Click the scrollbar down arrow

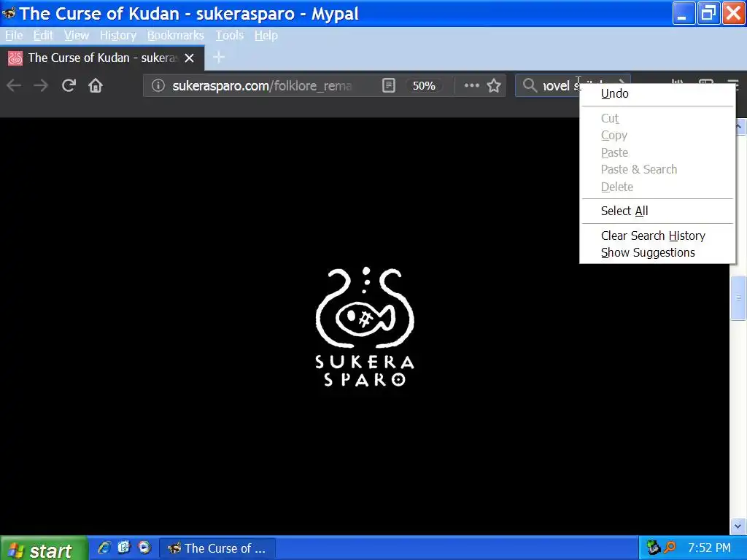pyautogui.click(x=738, y=526)
